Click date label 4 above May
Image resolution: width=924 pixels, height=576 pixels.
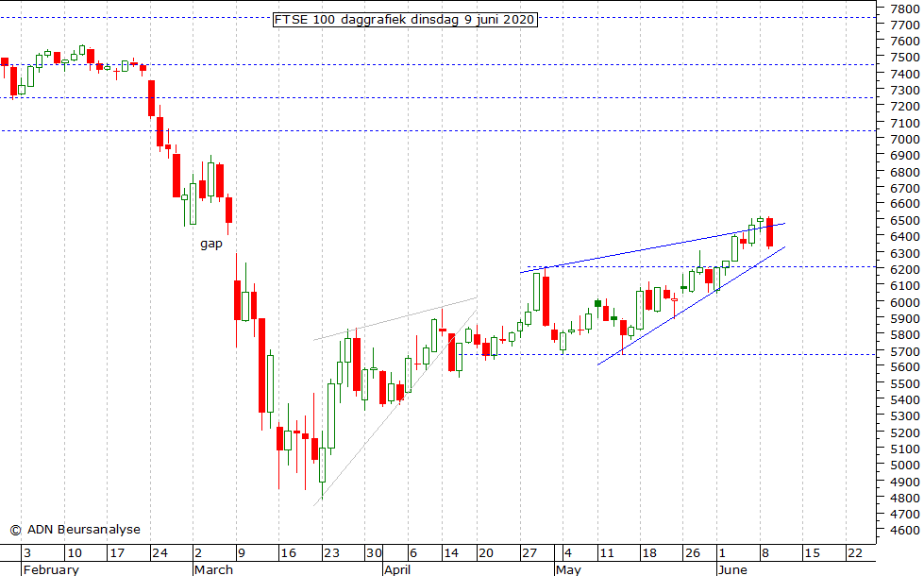568,553
